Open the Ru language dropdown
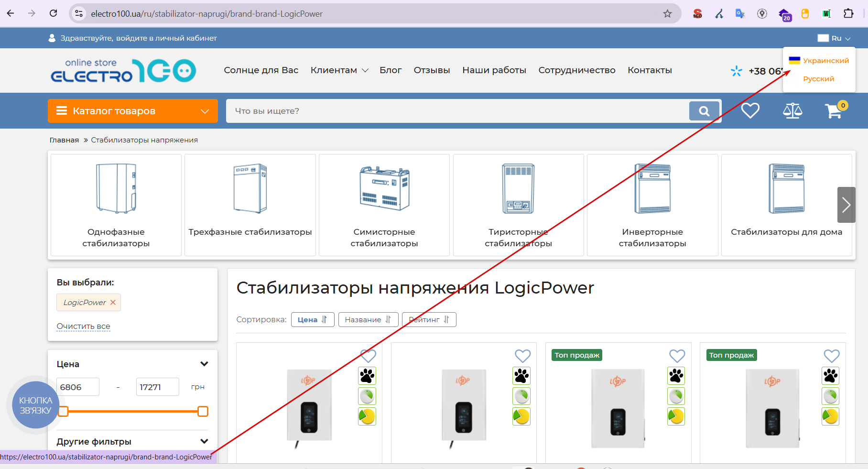This screenshot has width=868, height=469. [x=834, y=38]
